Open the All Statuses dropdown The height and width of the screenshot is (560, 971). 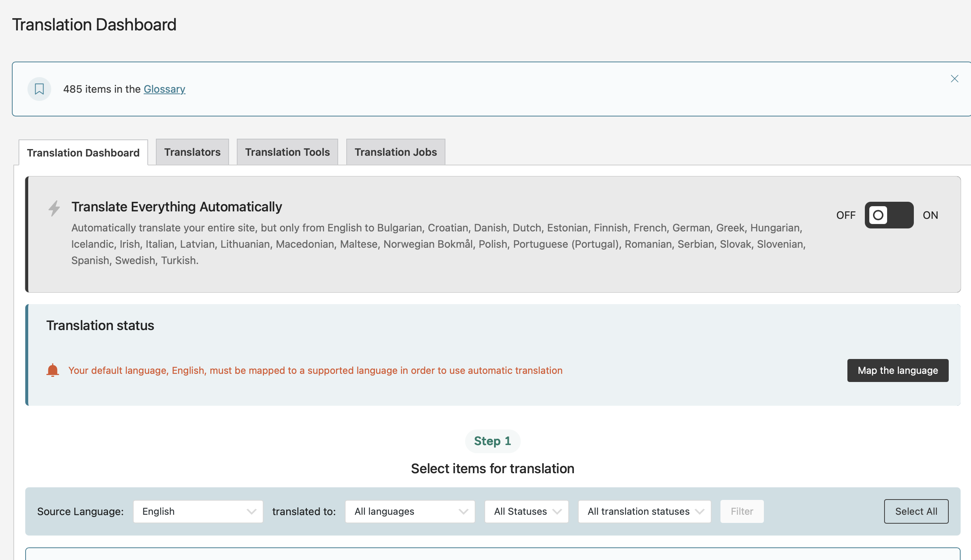(526, 511)
